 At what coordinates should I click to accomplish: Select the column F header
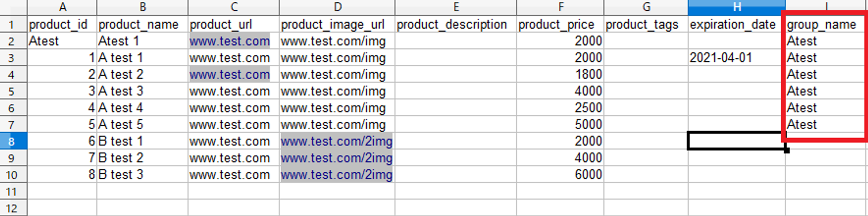(x=560, y=7)
